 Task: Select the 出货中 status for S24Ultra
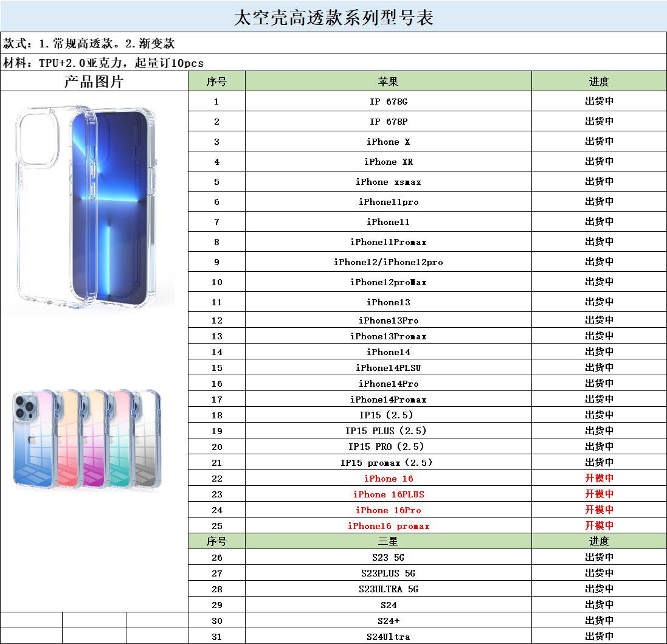(599, 636)
